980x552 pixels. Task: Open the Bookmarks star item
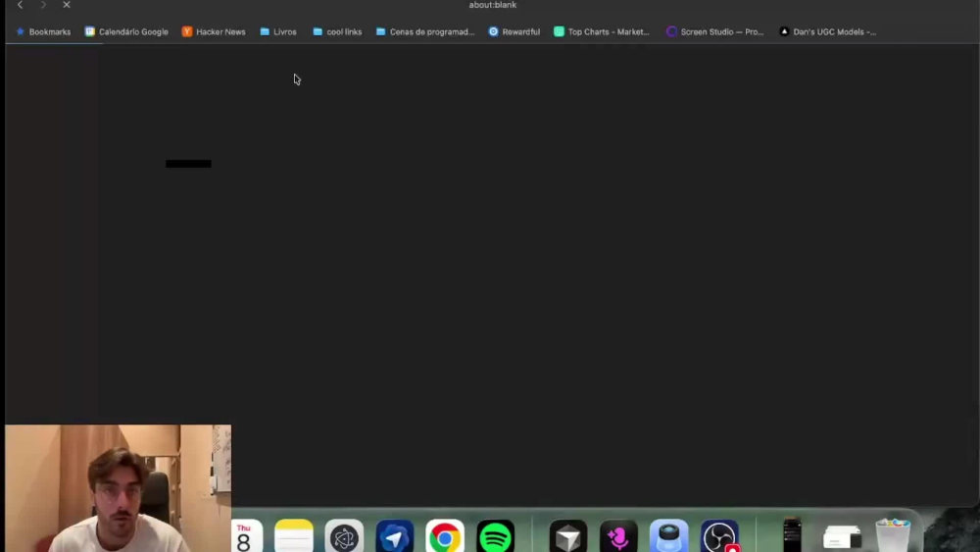click(x=43, y=32)
